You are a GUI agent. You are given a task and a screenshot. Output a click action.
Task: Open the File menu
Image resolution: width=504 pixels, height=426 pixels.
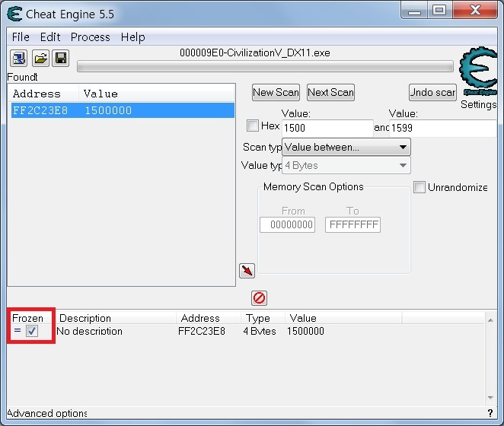[21, 37]
